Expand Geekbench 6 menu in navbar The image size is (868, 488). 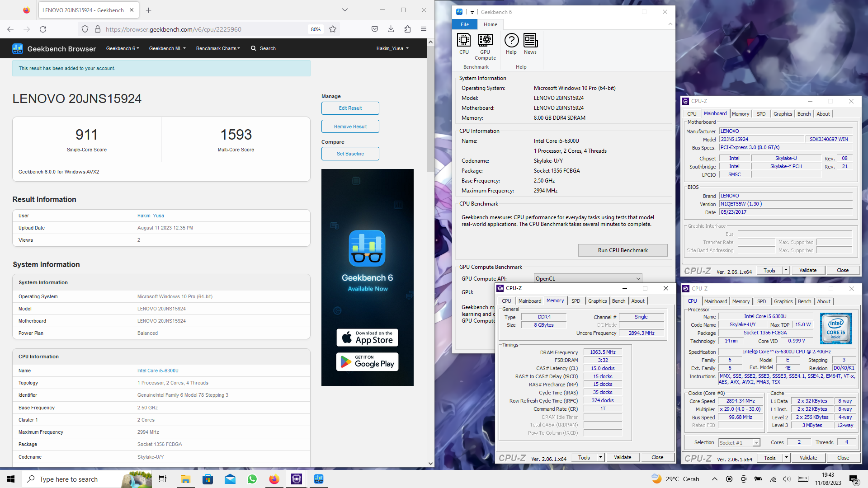123,48
